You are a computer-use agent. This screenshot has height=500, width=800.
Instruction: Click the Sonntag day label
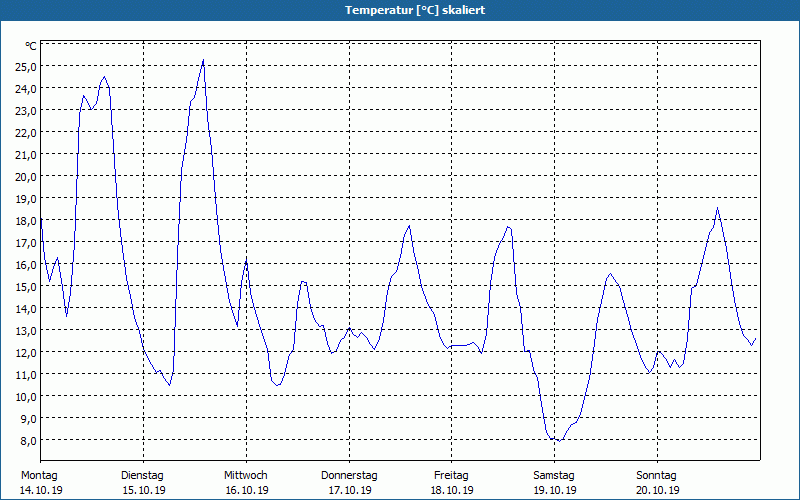pyautogui.click(x=656, y=476)
